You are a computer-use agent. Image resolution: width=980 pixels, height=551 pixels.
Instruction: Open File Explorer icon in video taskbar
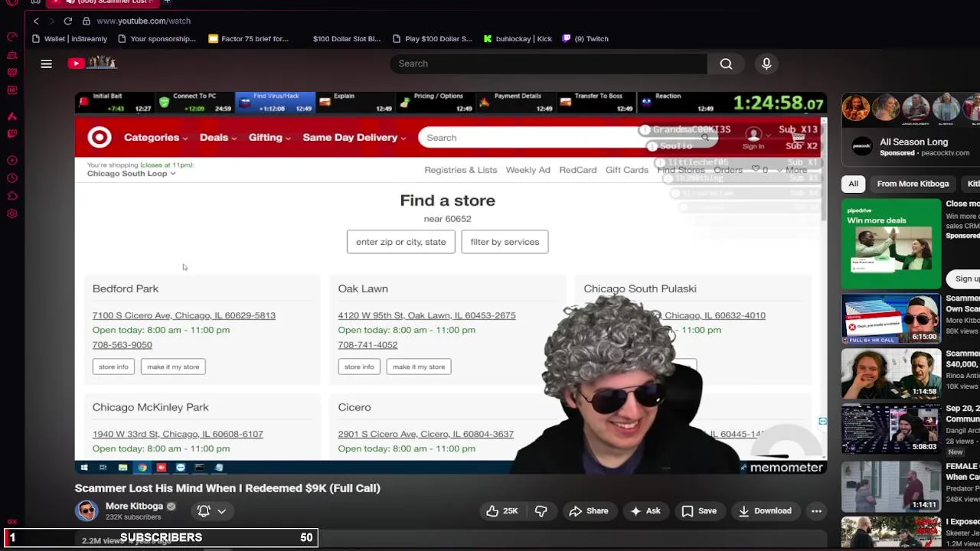click(x=122, y=467)
